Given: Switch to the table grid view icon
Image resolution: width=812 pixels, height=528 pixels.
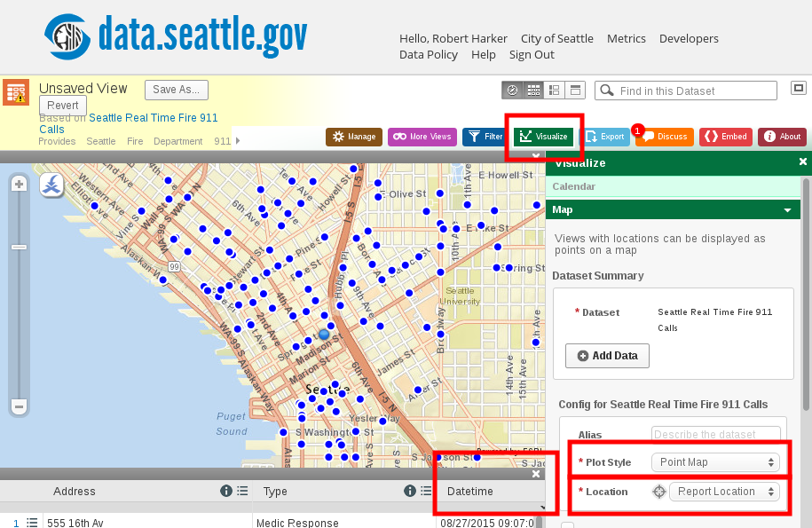Looking at the screenshot, I should [x=533, y=91].
